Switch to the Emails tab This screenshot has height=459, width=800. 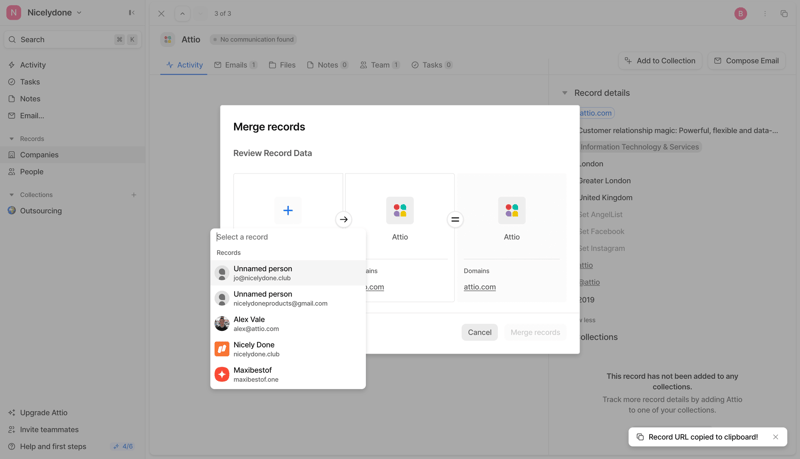pyautogui.click(x=236, y=65)
